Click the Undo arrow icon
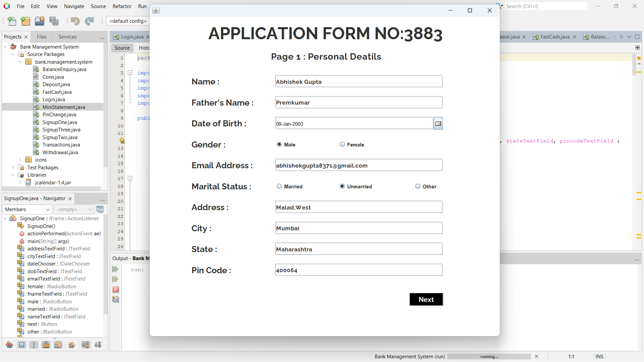Viewport: 644px width, 362px height. 75,21
